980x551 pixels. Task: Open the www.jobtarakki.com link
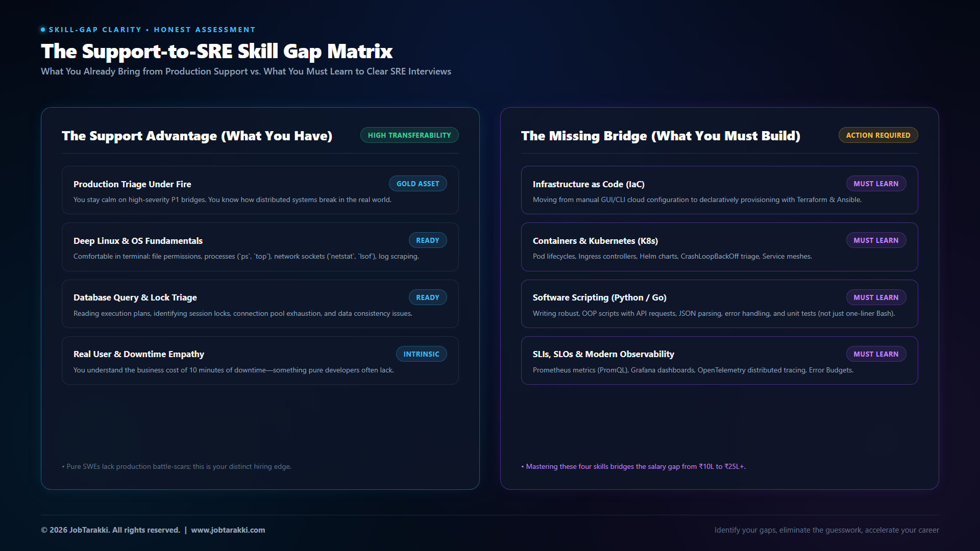(x=228, y=530)
